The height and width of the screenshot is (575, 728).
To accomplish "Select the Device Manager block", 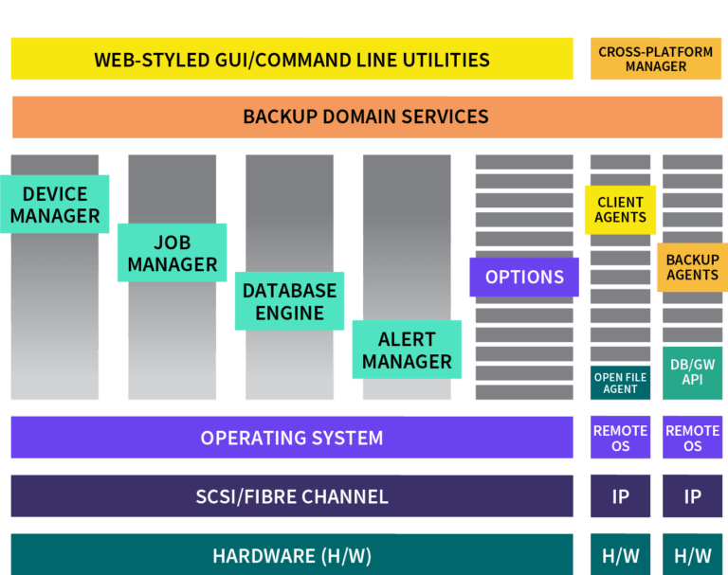I will point(54,205).
